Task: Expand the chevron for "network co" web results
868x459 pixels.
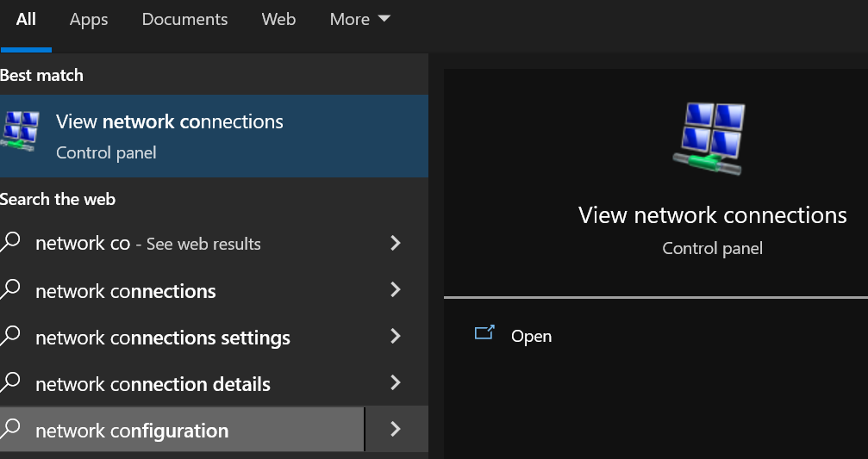Action: [396, 244]
